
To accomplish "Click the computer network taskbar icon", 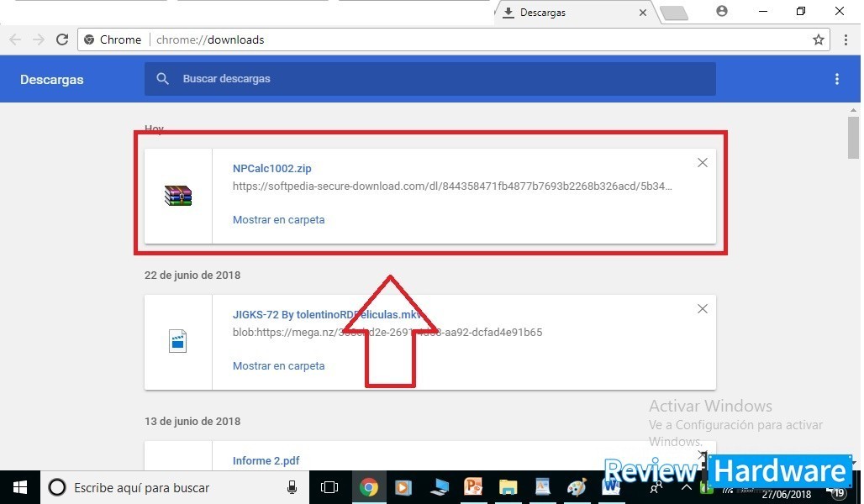I will [439, 487].
